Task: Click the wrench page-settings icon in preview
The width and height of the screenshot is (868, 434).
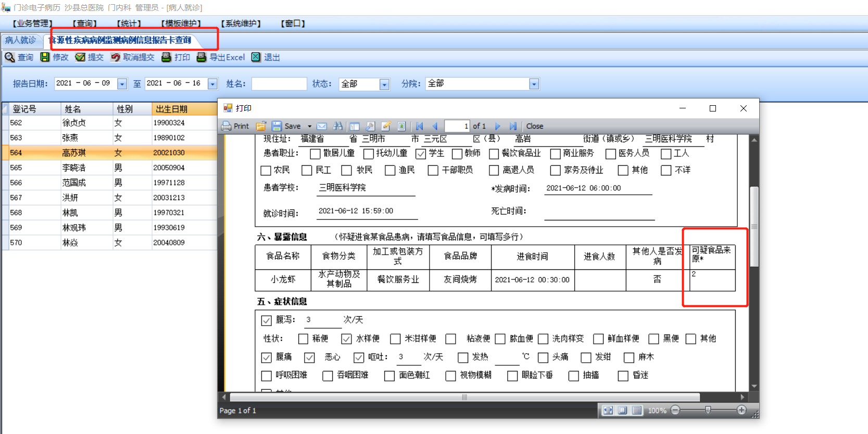Action: point(370,126)
